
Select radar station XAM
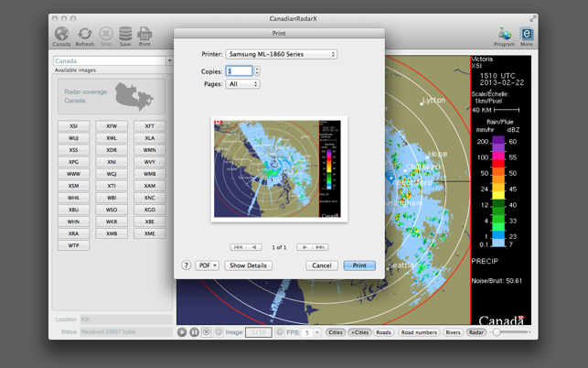tap(150, 186)
